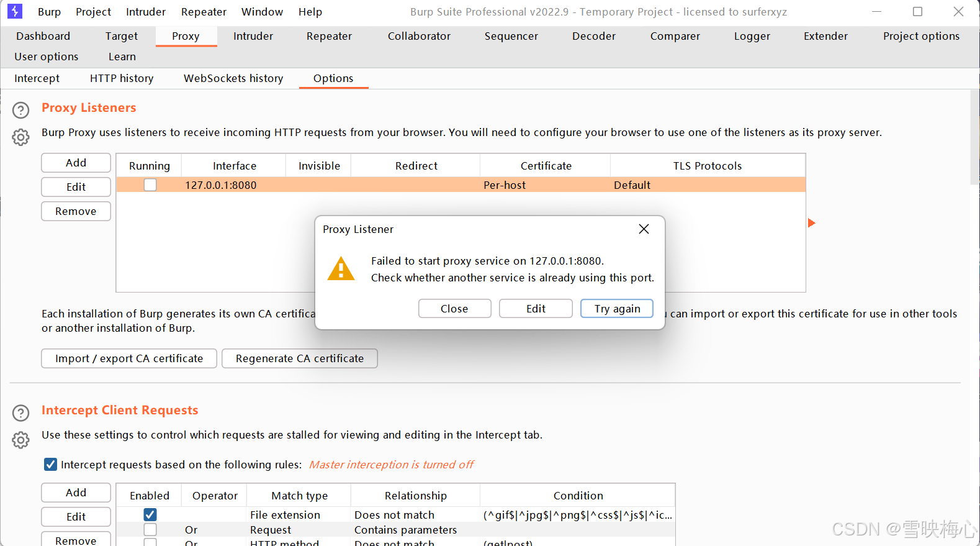Click the Contains parameters relationship cell

tap(415, 530)
